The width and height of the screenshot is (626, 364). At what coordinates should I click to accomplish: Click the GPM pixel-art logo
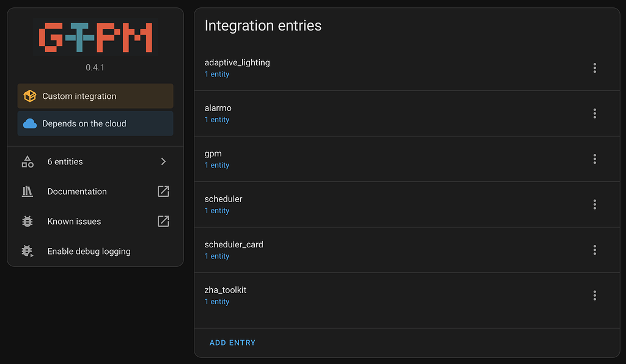95,37
